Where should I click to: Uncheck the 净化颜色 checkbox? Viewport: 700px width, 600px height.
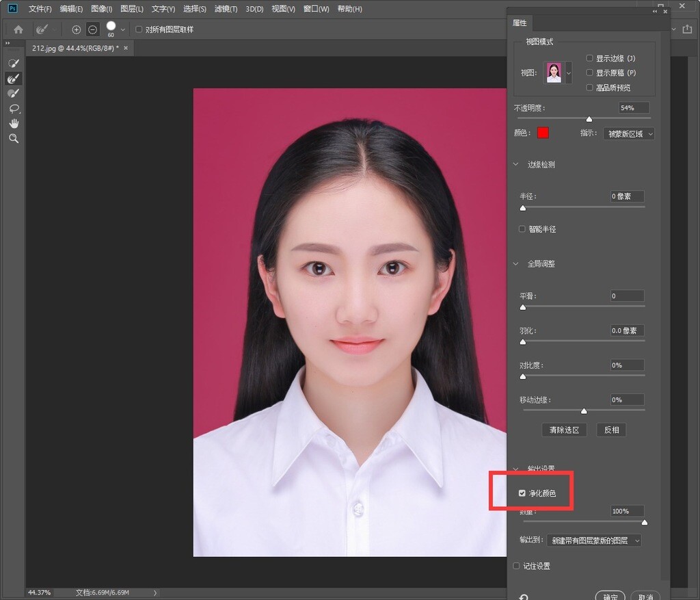tap(523, 493)
